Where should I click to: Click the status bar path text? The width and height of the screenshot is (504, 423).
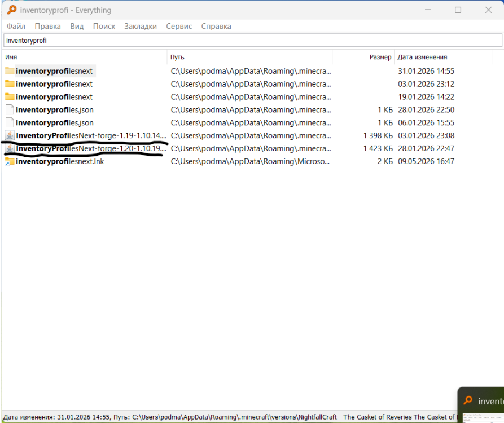tap(230, 417)
